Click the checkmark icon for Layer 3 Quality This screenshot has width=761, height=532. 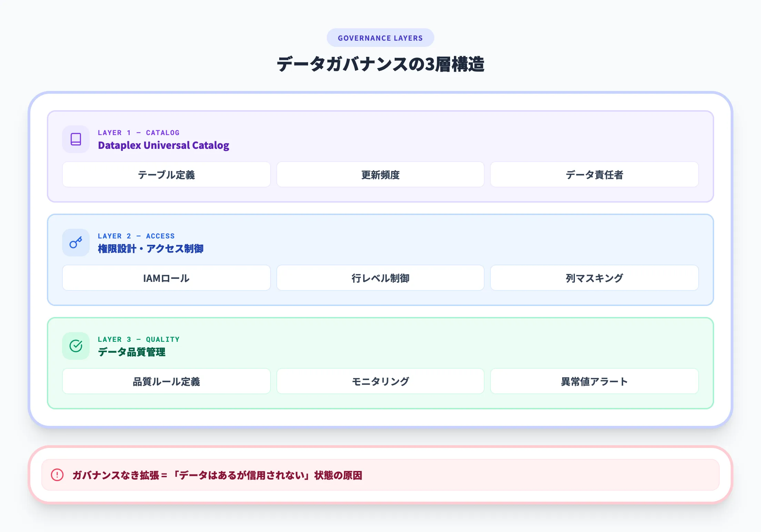[75, 346]
